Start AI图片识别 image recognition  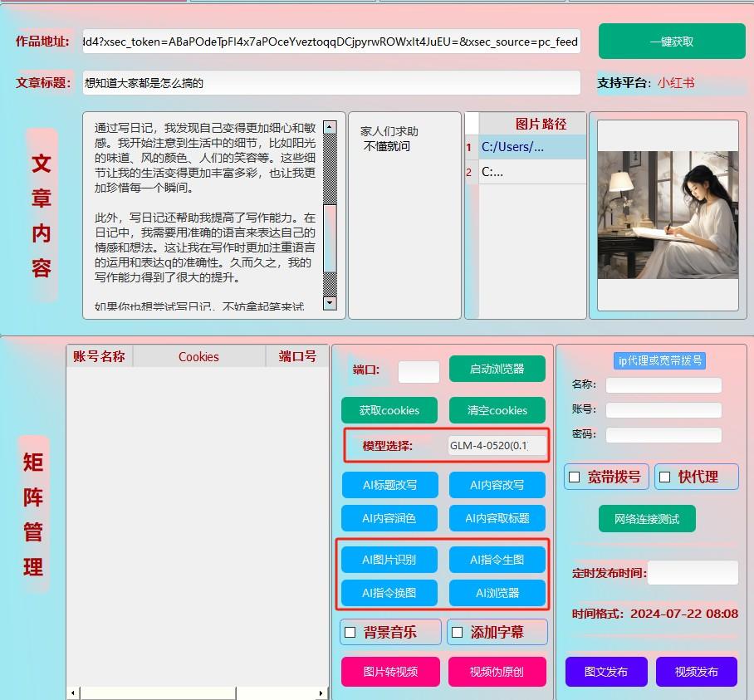click(389, 559)
